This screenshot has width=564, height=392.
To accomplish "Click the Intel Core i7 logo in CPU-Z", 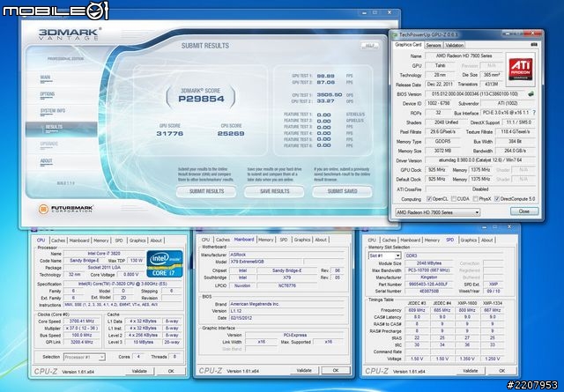I will pos(165,263).
